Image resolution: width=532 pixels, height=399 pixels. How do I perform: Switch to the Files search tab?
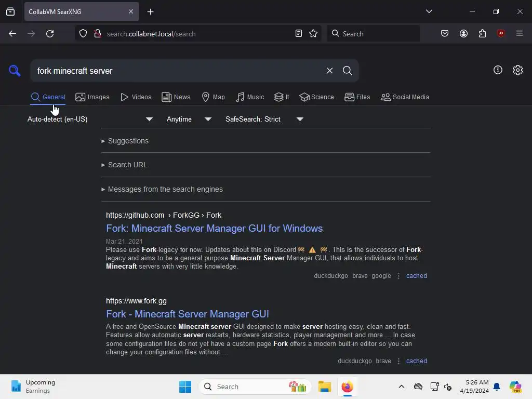[357, 97]
